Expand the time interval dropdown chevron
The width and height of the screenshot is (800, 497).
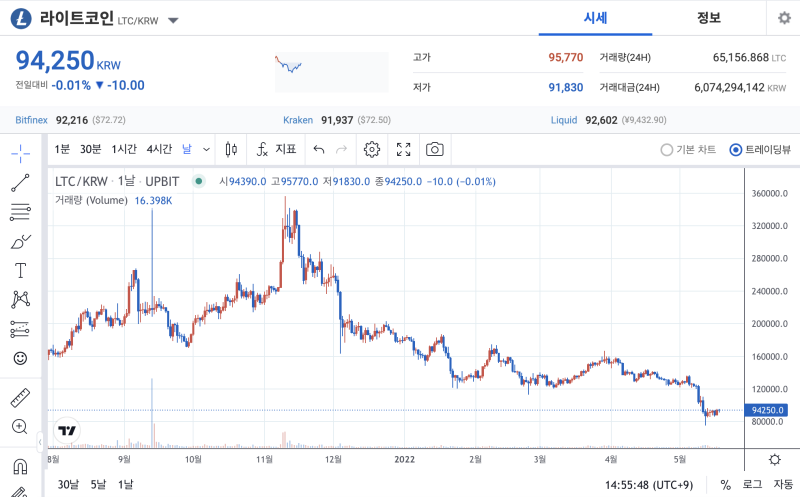pyautogui.click(x=206, y=150)
